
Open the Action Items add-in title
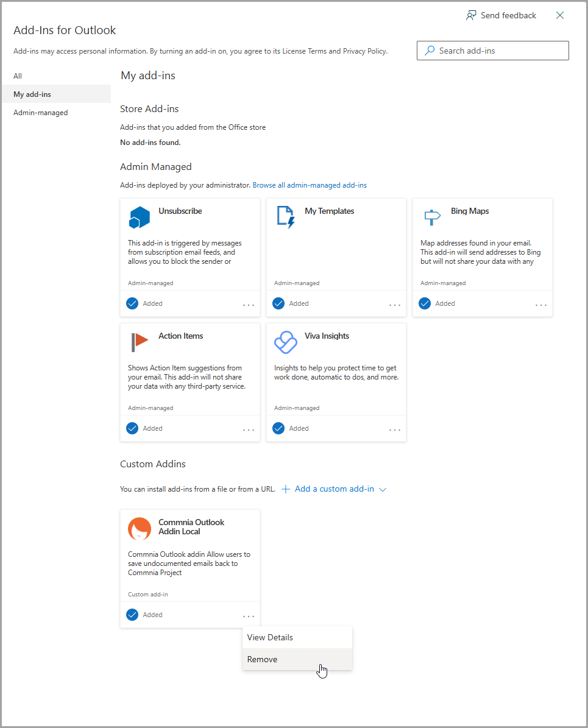(181, 336)
